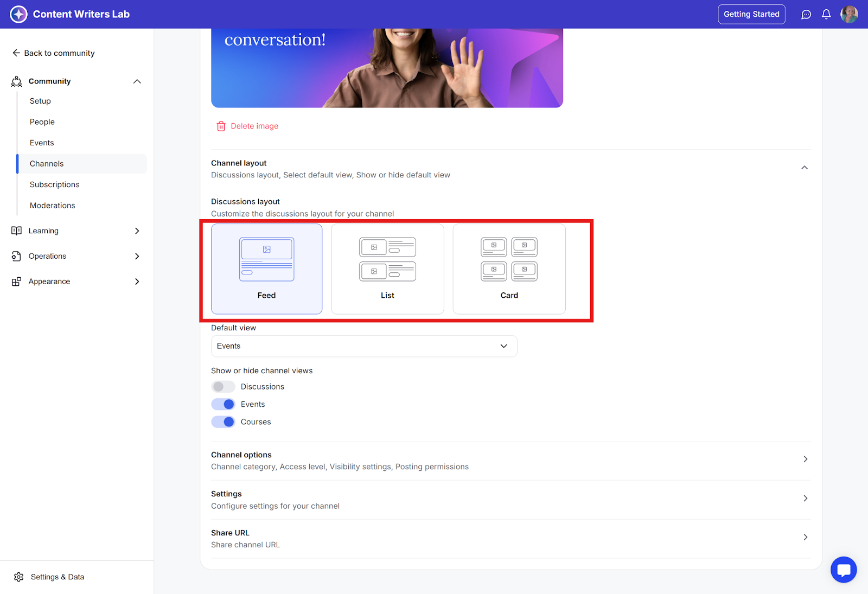
Task: Collapse the Channel layout section
Action: (805, 168)
